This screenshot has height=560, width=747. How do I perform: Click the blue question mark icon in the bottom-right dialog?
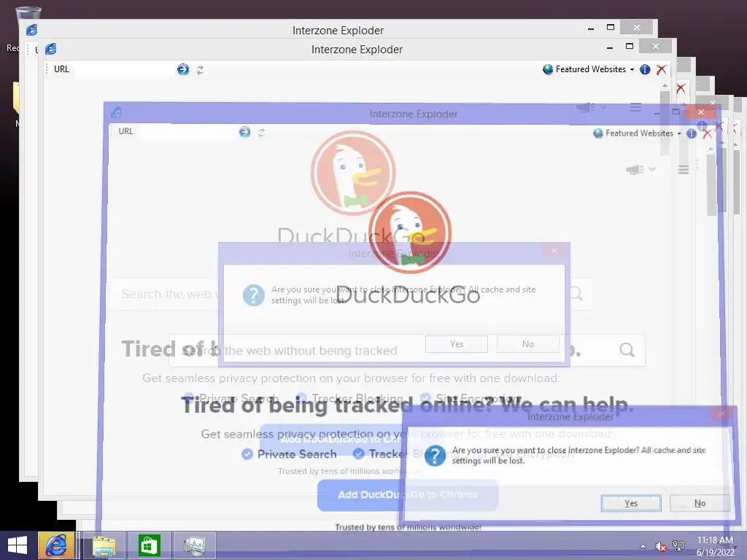click(435, 456)
